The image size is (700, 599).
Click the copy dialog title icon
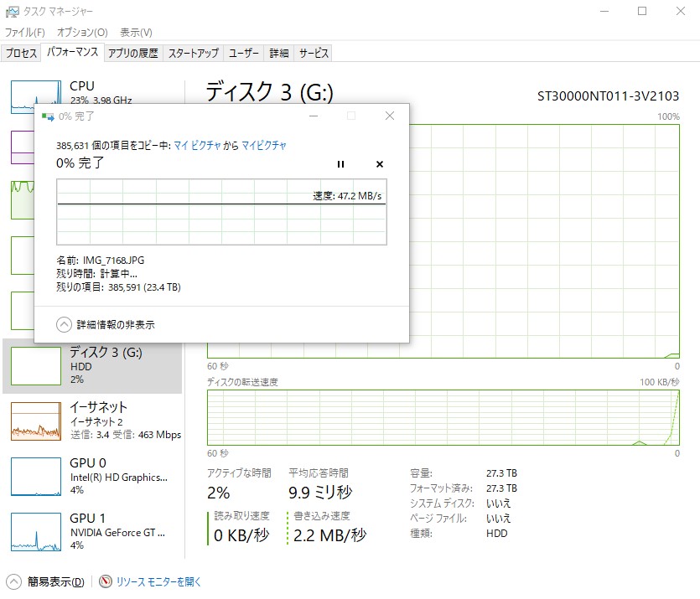pyautogui.click(x=48, y=116)
